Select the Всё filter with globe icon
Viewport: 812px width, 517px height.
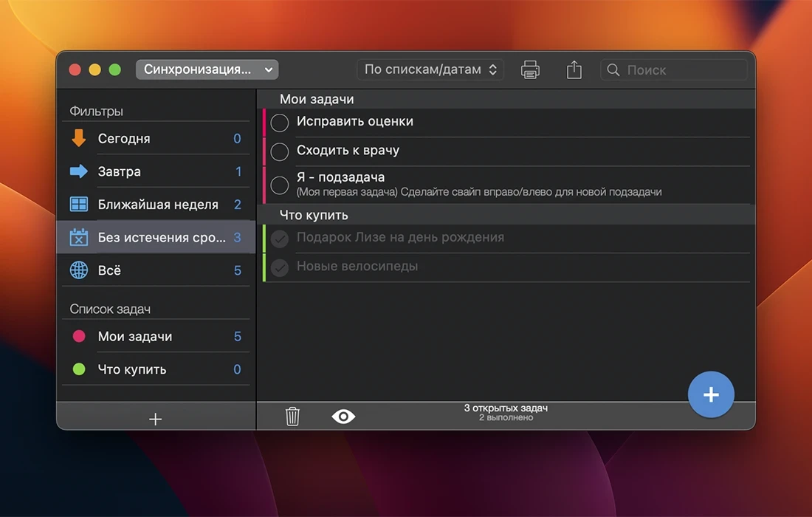pos(109,270)
